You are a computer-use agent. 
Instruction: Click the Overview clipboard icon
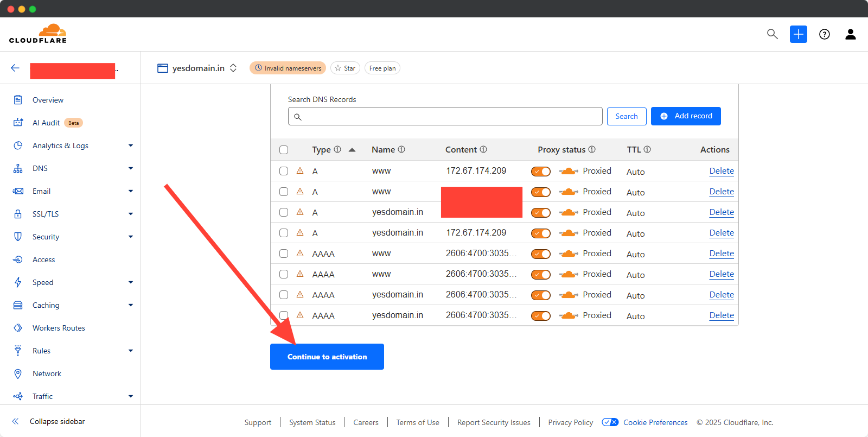pyautogui.click(x=18, y=100)
